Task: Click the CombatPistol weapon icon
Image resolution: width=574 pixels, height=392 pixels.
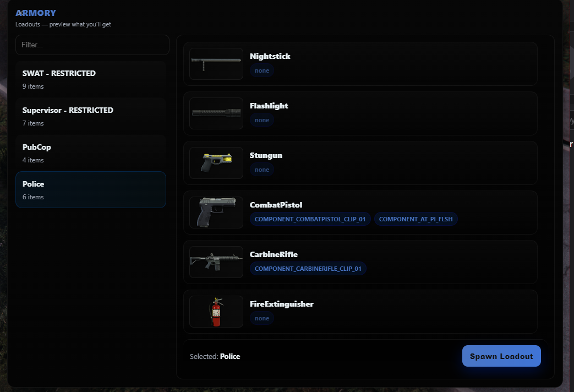Action: 216,212
